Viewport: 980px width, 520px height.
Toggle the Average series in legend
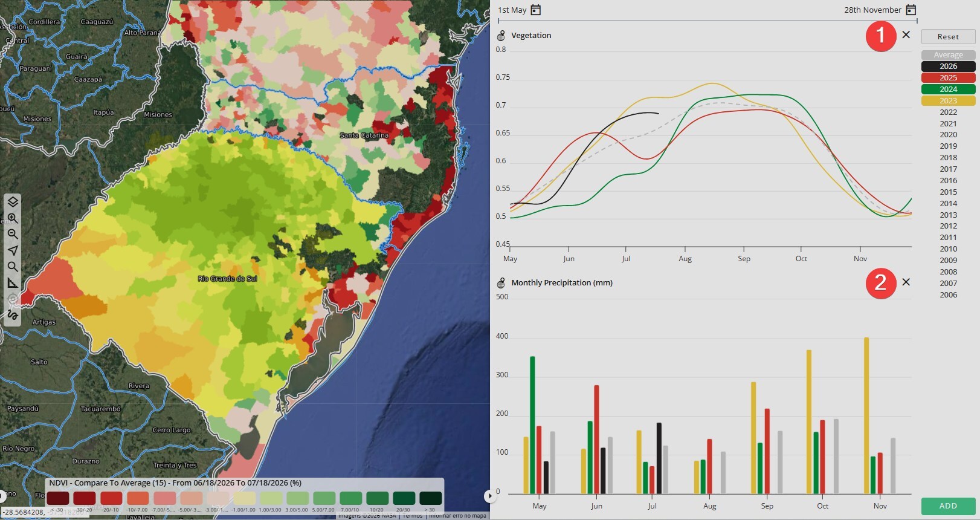(948, 55)
